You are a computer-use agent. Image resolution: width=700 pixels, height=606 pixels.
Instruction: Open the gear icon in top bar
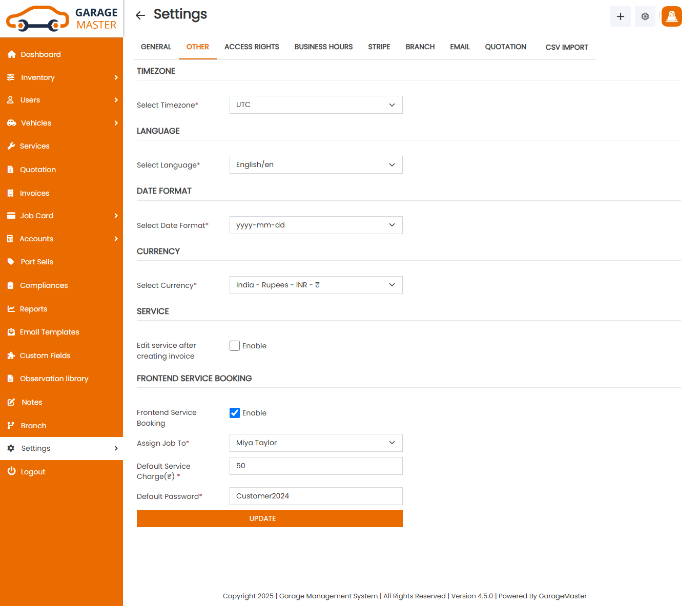point(645,16)
